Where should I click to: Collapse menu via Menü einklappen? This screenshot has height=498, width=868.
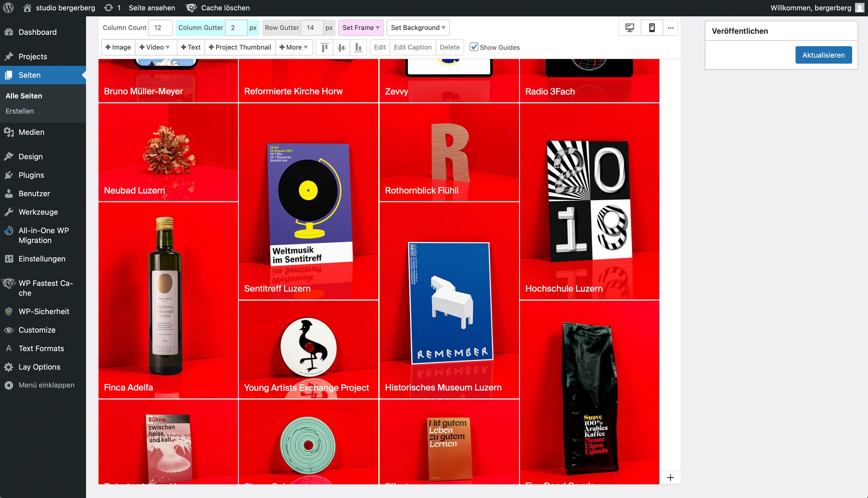(46, 385)
